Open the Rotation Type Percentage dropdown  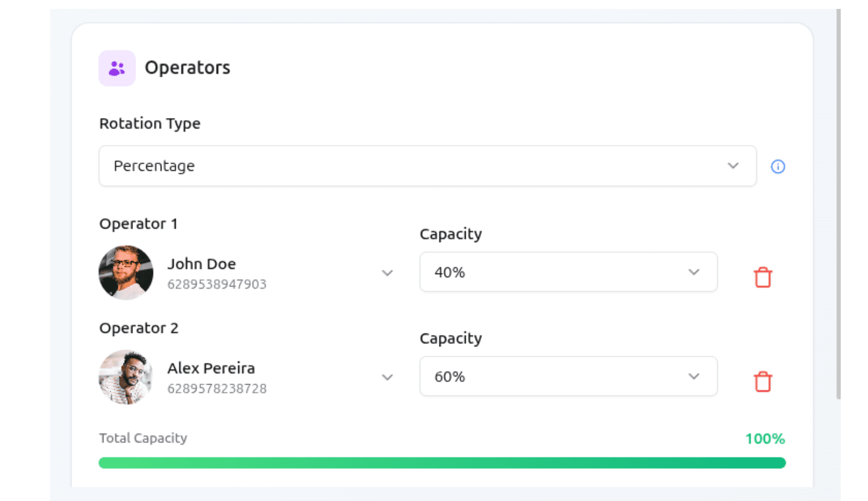tap(427, 166)
